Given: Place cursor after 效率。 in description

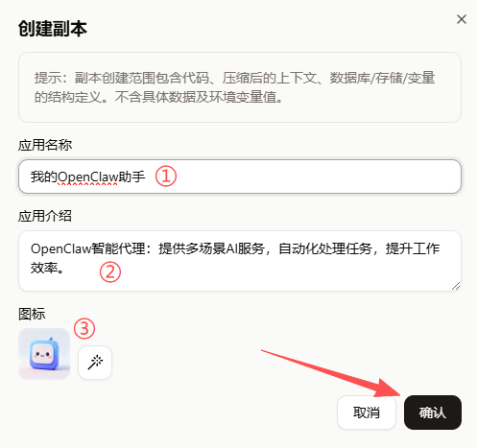Looking at the screenshot, I should point(66,268).
